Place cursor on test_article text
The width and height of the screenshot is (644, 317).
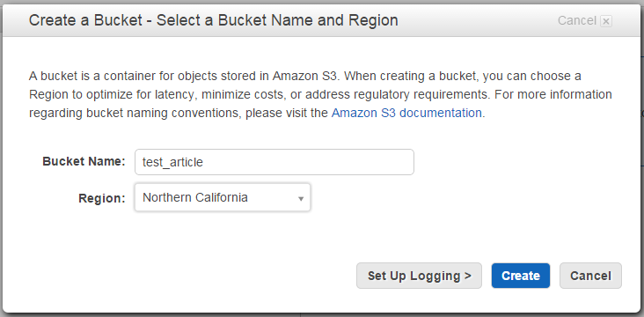172,162
